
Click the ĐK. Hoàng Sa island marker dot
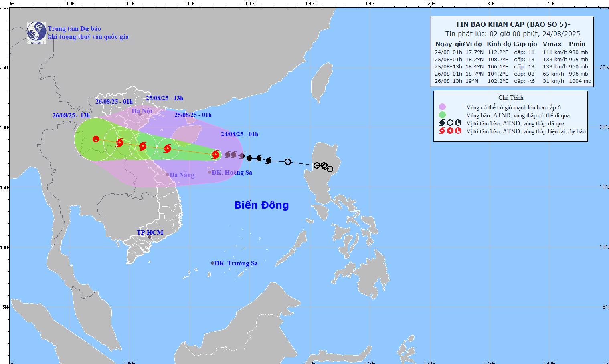[209, 172]
